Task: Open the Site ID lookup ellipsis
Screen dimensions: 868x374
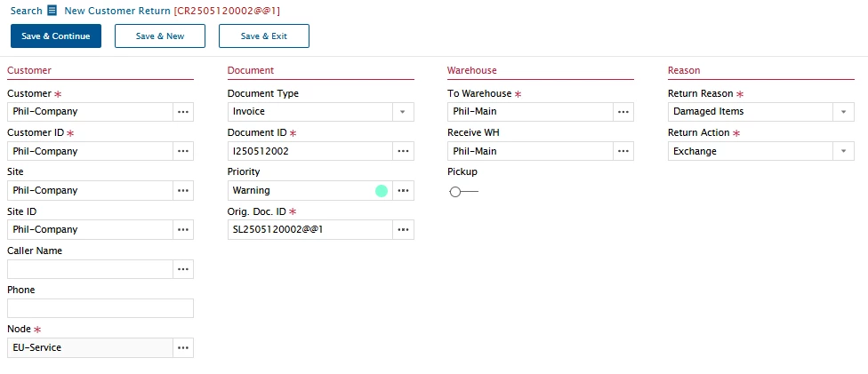Action: pyautogui.click(x=183, y=229)
